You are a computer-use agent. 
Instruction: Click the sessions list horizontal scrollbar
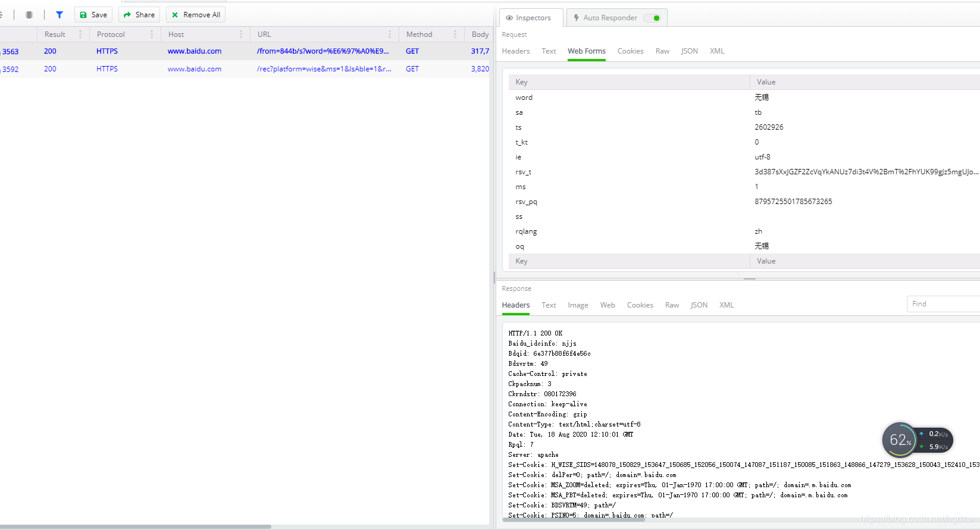pos(136,526)
